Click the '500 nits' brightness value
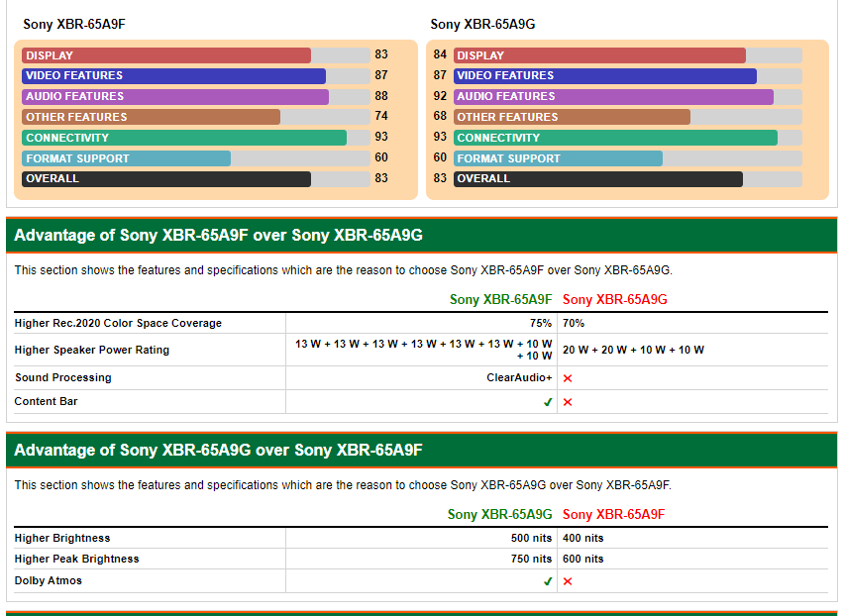Image resolution: width=844 pixels, height=616 pixels. point(531,538)
